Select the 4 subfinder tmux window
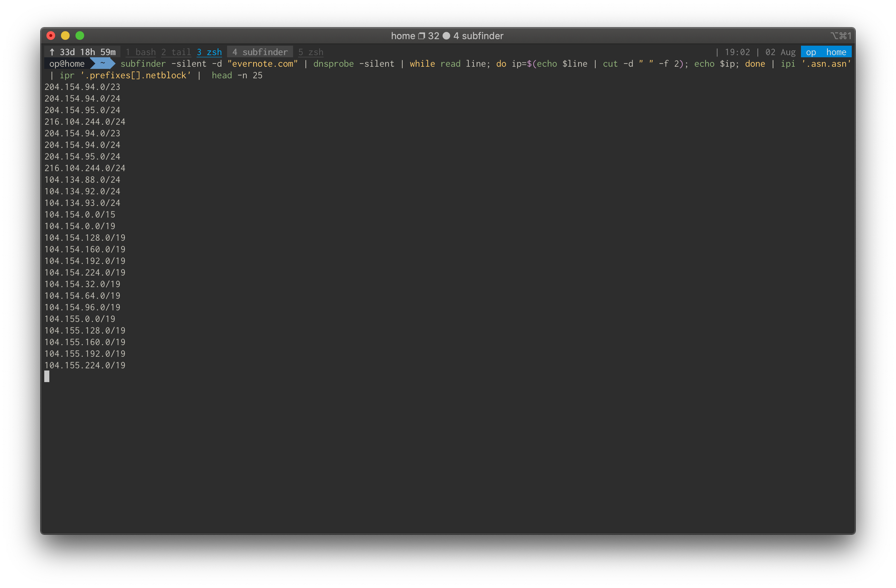This screenshot has width=896, height=588. (x=260, y=52)
